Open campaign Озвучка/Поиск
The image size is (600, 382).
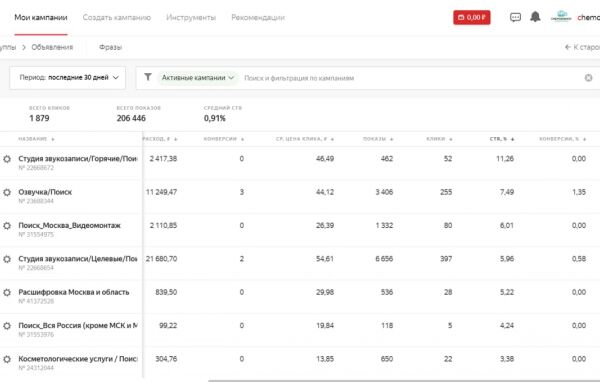(45, 192)
